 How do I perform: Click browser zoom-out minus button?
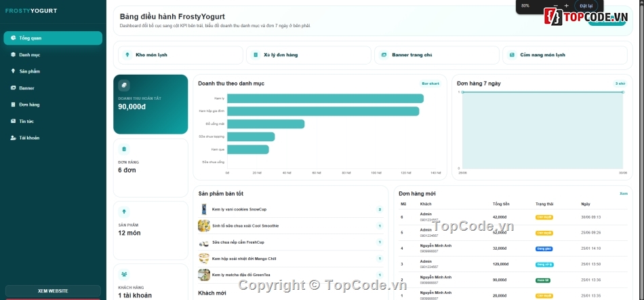pyautogui.click(x=556, y=5)
